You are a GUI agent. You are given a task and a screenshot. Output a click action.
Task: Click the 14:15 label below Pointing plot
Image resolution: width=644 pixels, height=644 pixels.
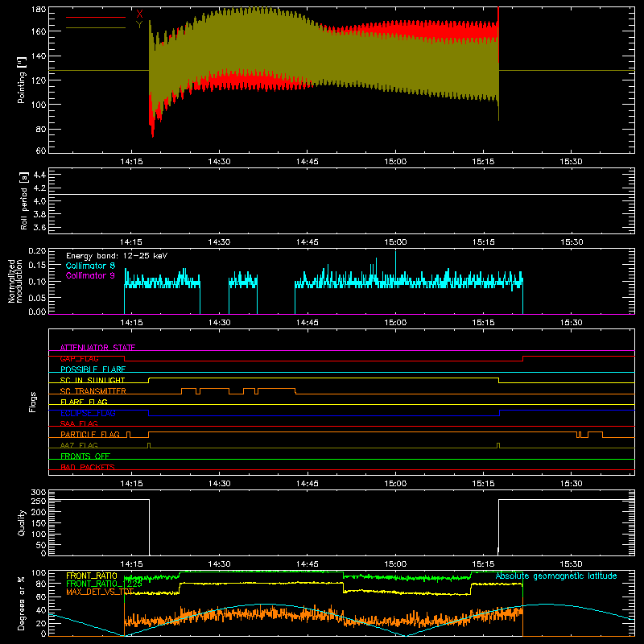(131, 162)
